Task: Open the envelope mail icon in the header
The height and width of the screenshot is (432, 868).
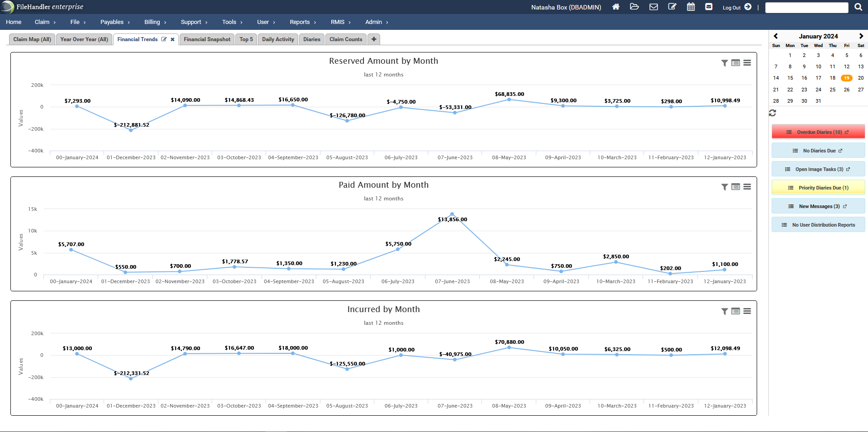Action: click(653, 7)
